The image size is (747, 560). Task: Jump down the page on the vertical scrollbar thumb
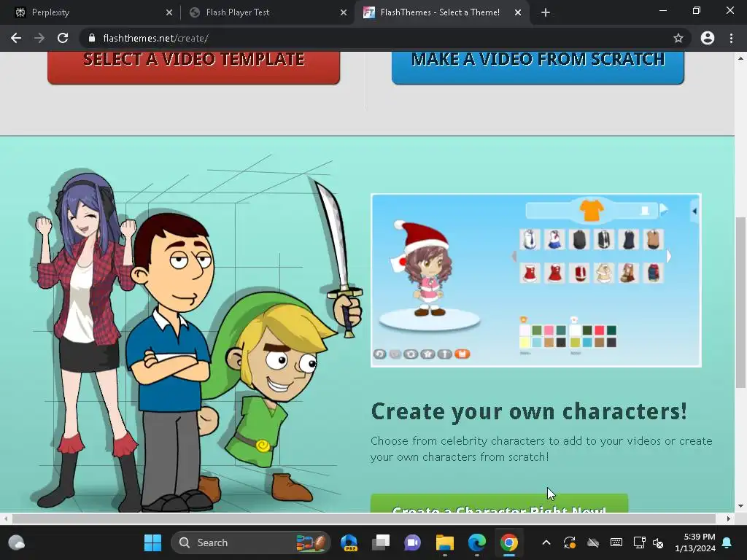(740, 303)
